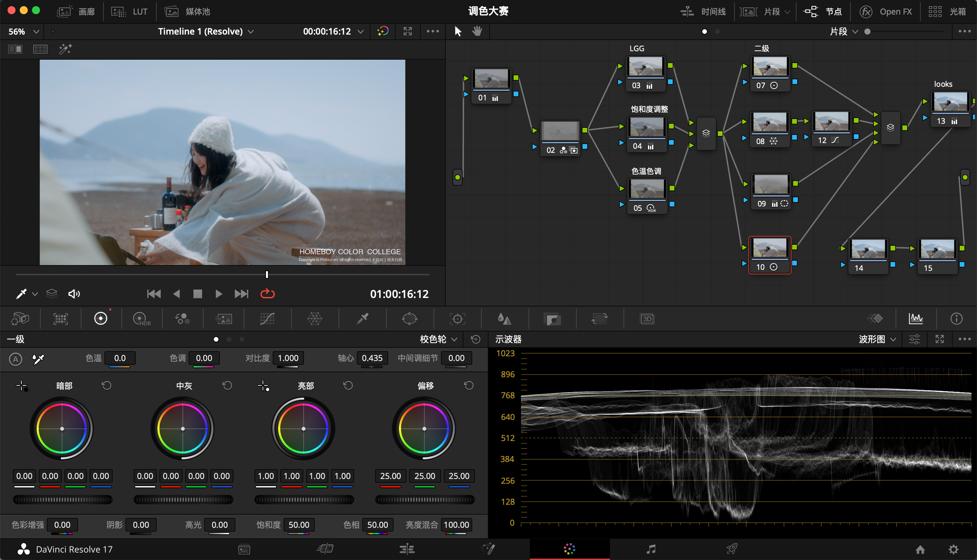This screenshot has width=977, height=560.
Task: Toggle auto balance A button
Action: pyautogui.click(x=15, y=359)
